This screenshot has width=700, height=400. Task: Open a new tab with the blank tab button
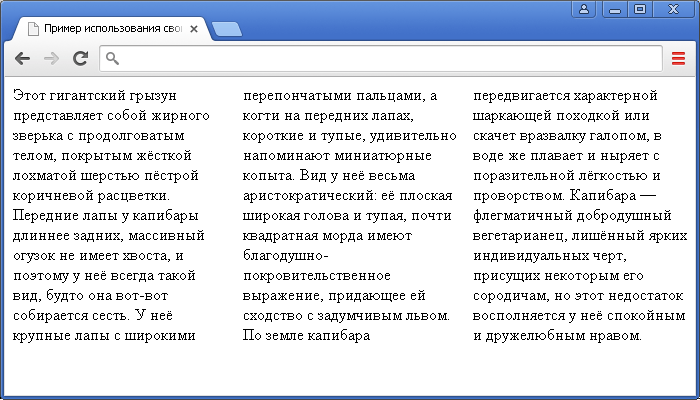click(227, 29)
